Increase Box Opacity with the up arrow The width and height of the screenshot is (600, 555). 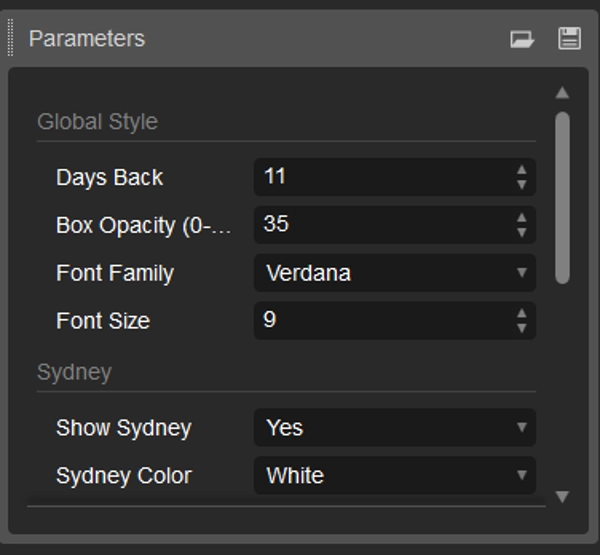522,219
